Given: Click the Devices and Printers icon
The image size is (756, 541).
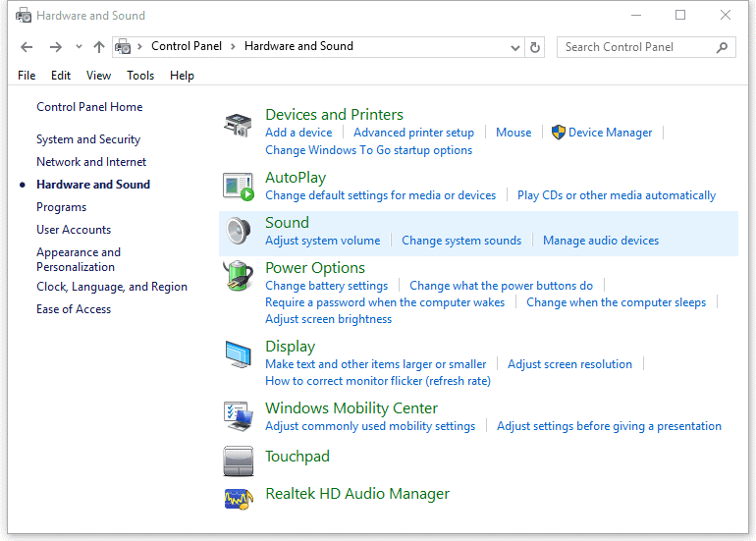Looking at the screenshot, I should 238,125.
